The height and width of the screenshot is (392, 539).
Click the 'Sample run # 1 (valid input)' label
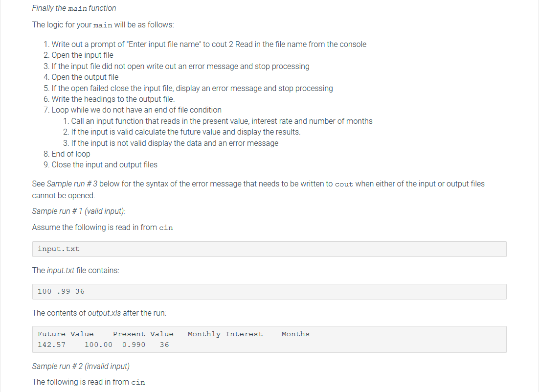pyautogui.click(x=79, y=211)
